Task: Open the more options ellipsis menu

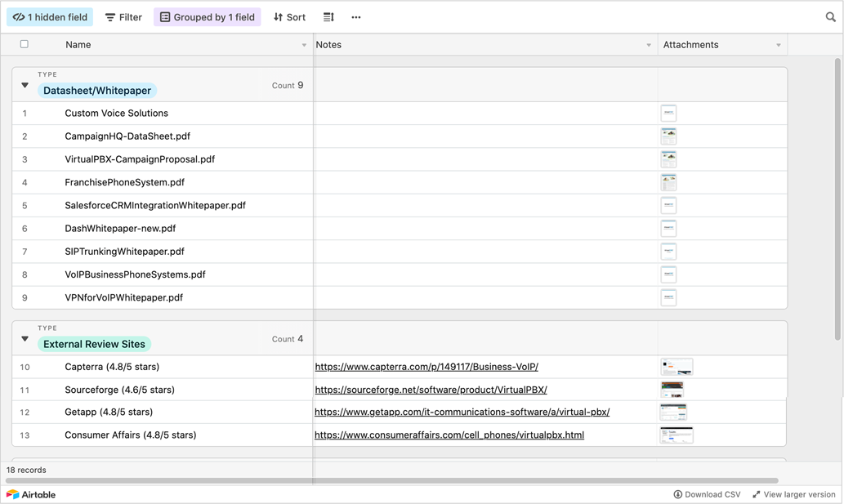Action: coord(355,17)
